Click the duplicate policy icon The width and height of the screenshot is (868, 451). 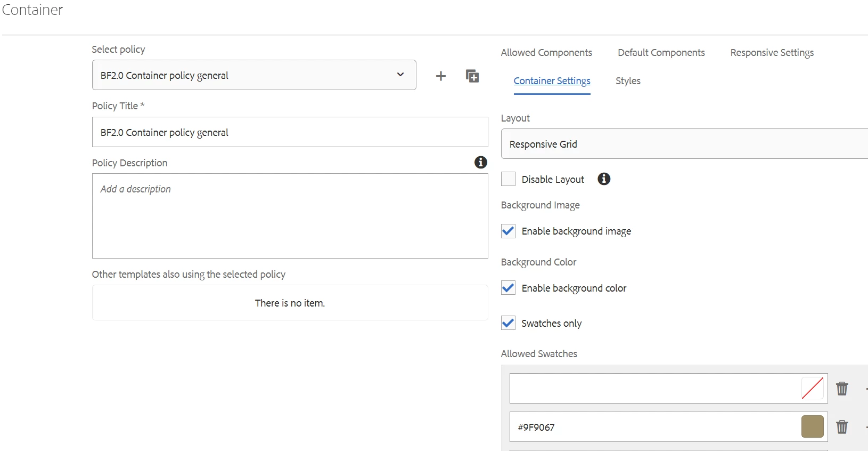pos(472,76)
